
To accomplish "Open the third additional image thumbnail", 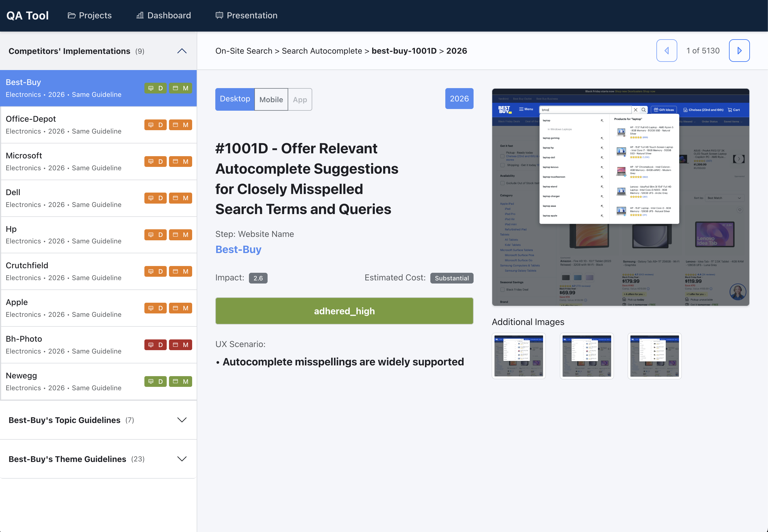I will point(655,356).
